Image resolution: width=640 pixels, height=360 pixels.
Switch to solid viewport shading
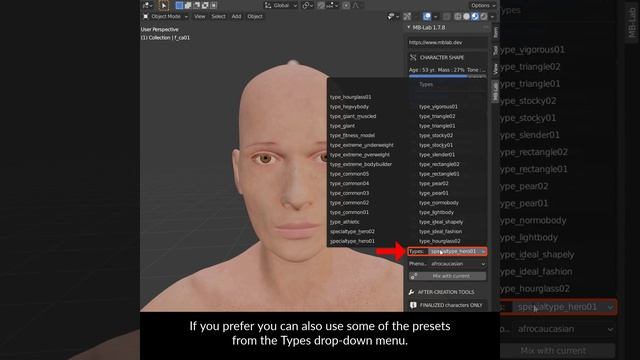coord(467,16)
